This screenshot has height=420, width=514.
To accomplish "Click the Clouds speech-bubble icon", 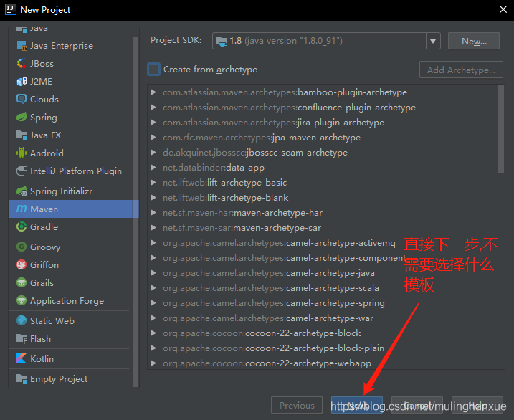I will (22, 100).
